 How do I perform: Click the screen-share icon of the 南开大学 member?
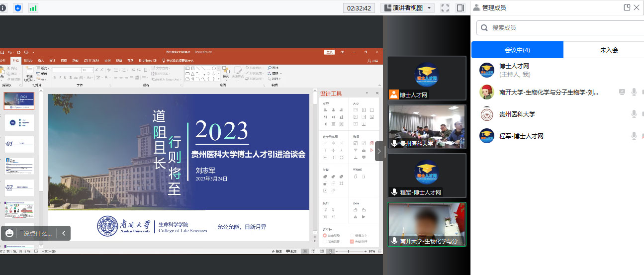click(x=622, y=92)
